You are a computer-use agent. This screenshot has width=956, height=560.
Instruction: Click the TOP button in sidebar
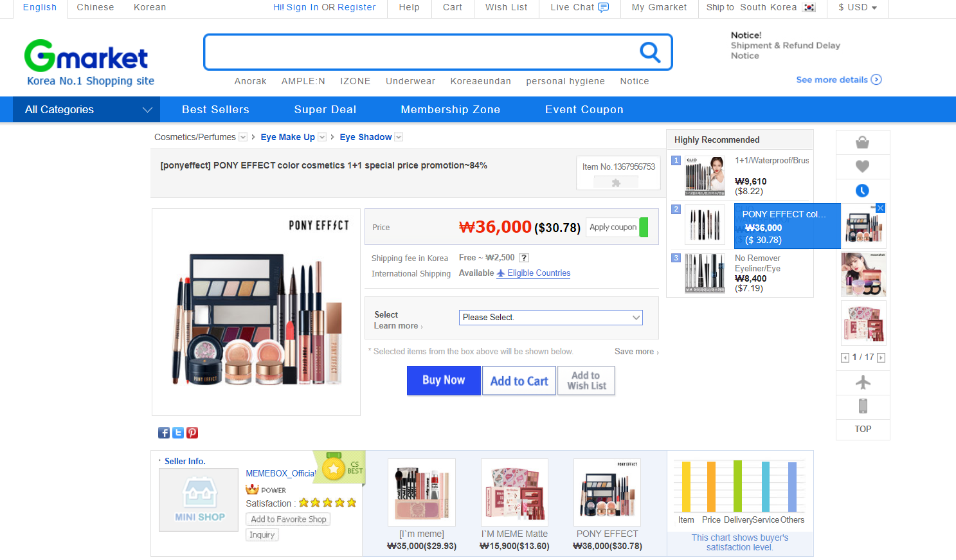[x=863, y=429]
